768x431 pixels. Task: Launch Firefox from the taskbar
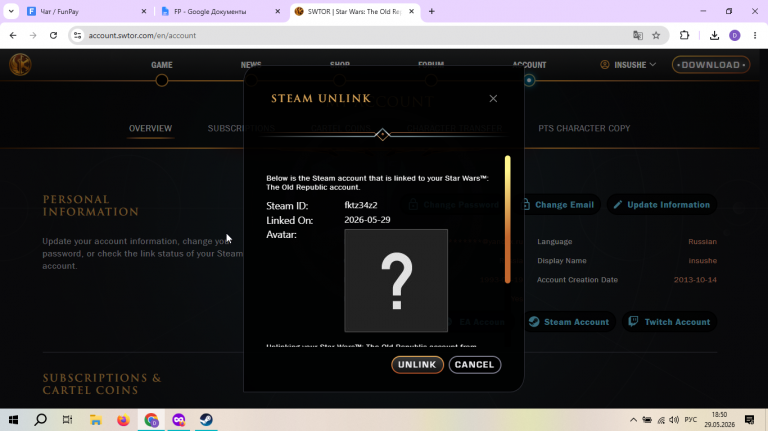(123, 420)
